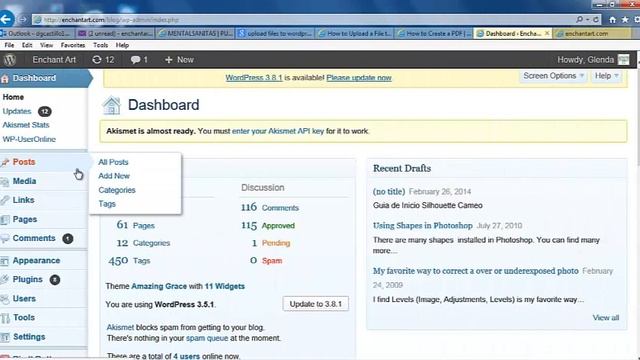Open the browser home icon
The width and height of the screenshot is (640, 360).
(612, 19)
